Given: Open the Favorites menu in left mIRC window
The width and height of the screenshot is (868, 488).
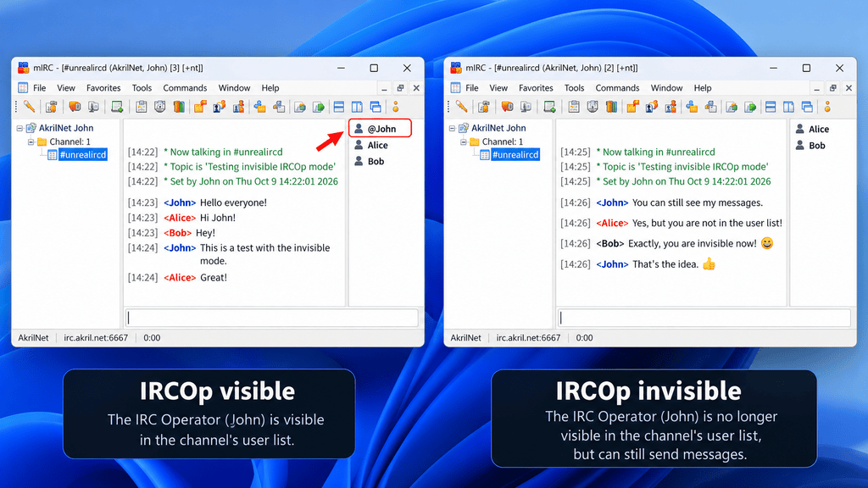Looking at the screenshot, I should [x=103, y=88].
